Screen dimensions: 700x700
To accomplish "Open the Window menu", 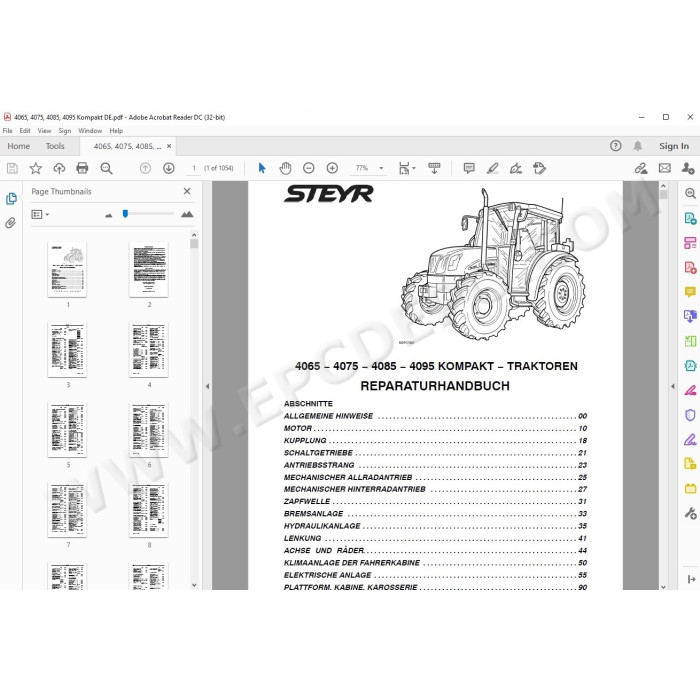I will (x=90, y=131).
